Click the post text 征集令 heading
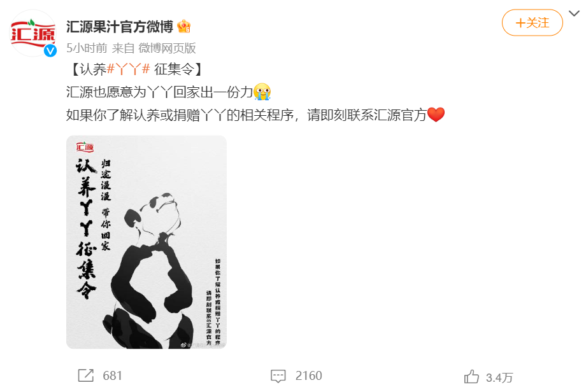The image size is (586, 392). coord(174,69)
